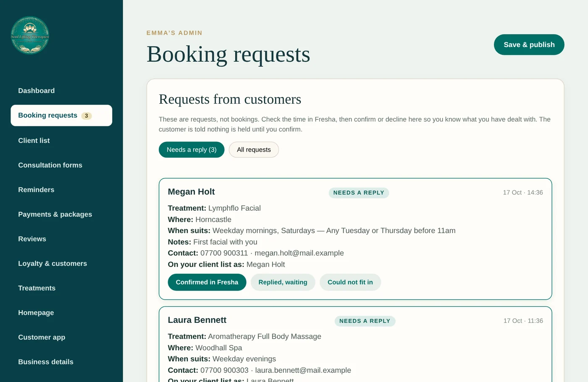Click the 17 Oct · 11:36 timestamp
The height and width of the screenshot is (382, 588).
coord(523,321)
